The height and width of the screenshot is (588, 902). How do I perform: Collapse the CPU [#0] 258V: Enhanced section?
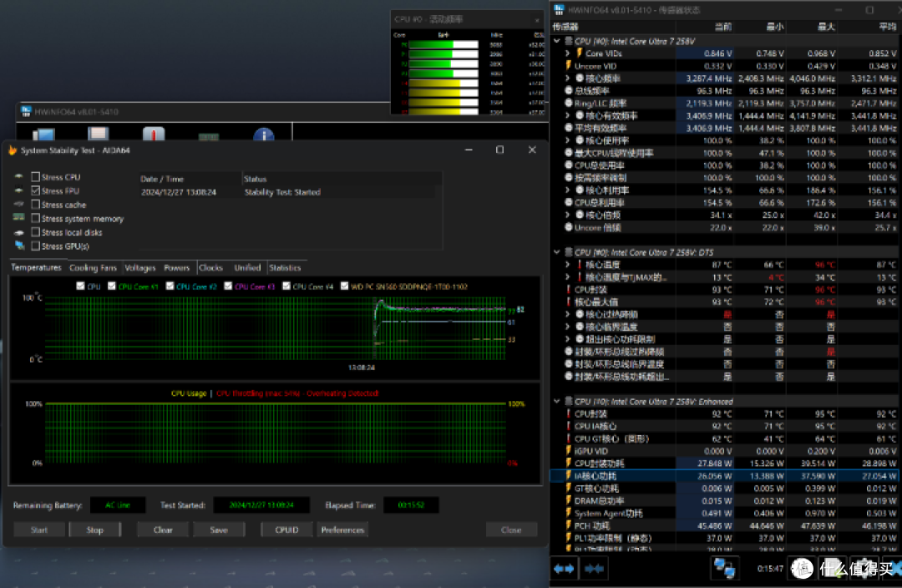click(x=557, y=401)
